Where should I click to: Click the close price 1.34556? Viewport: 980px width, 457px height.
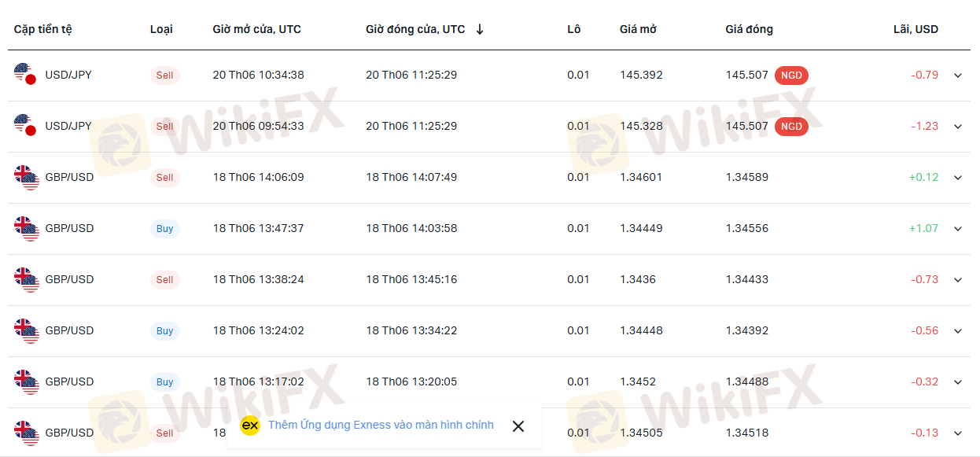click(x=747, y=228)
